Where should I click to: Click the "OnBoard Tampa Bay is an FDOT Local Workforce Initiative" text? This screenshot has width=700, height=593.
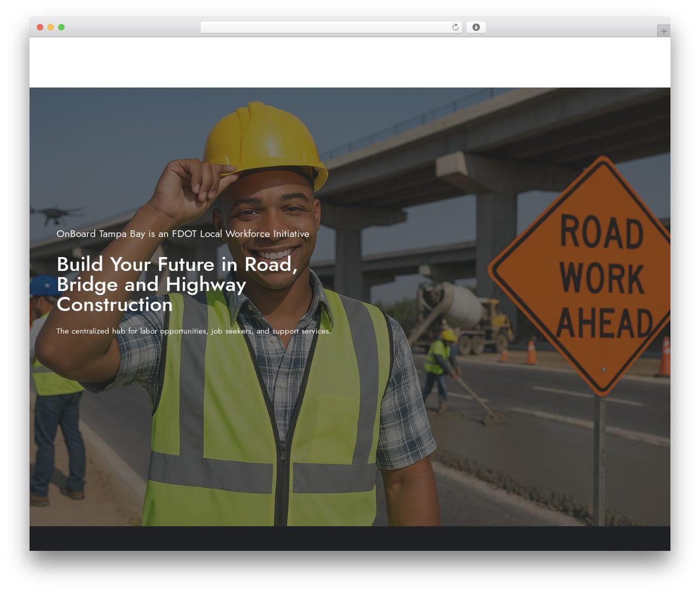(x=183, y=234)
